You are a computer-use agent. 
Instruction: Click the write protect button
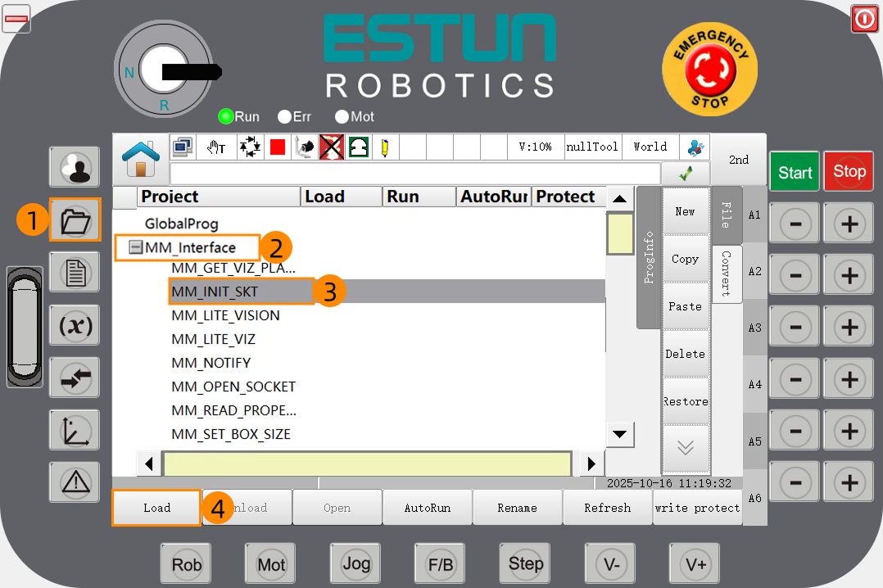tap(697, 508)
